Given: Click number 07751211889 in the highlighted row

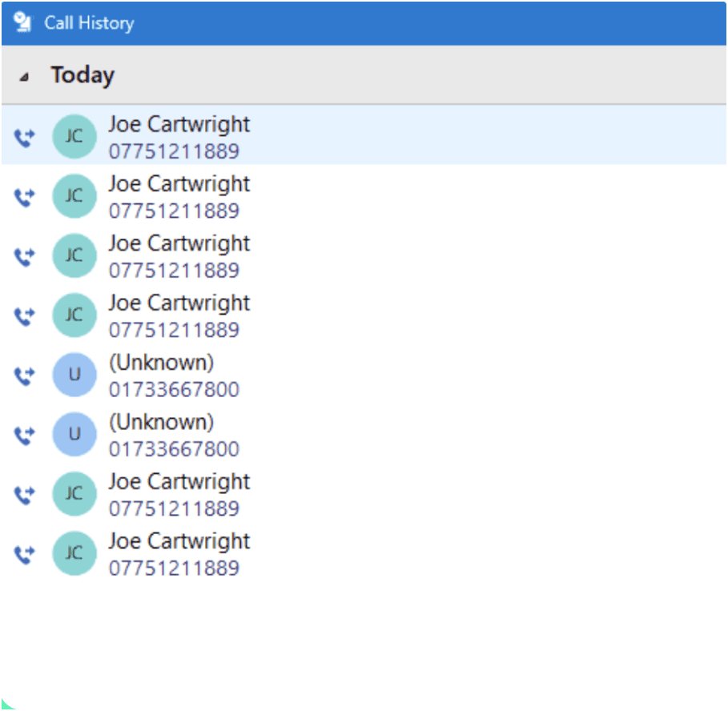Looking at the screenshot, I should pyautogui.click(x=174, y=151).
